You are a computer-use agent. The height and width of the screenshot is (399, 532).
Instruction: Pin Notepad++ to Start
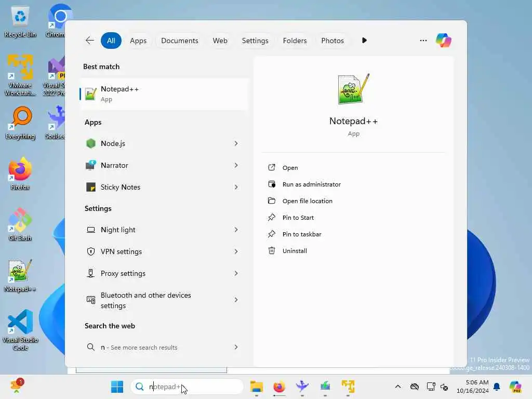point(298,218)
